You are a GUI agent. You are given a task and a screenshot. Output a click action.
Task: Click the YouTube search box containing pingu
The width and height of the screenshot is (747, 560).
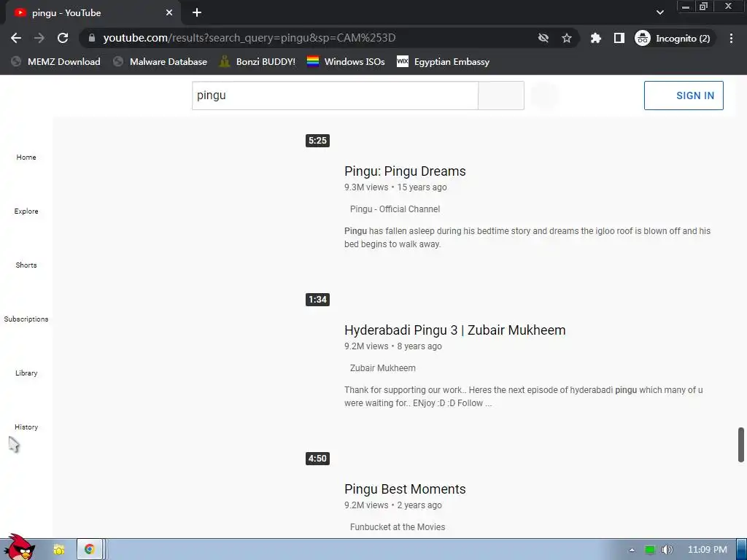tap(335, 96)
